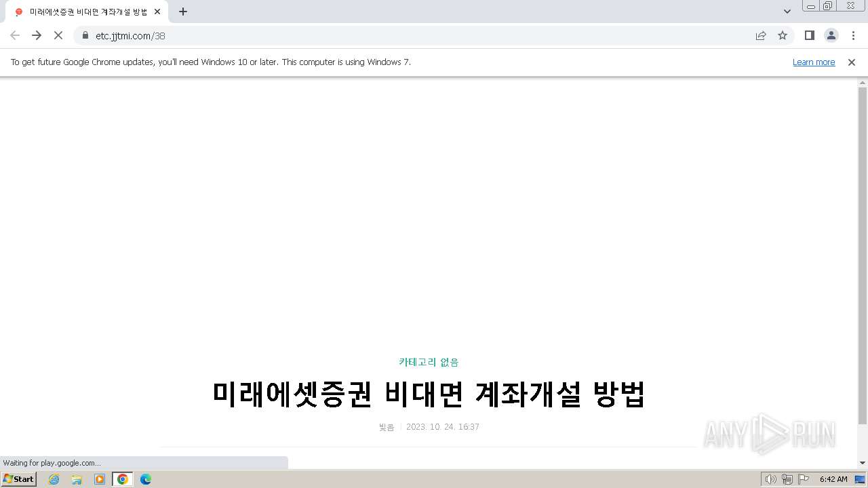The image size is (868, 488).
Task: Open the network tray icon
Action: [x=787, y=479]
